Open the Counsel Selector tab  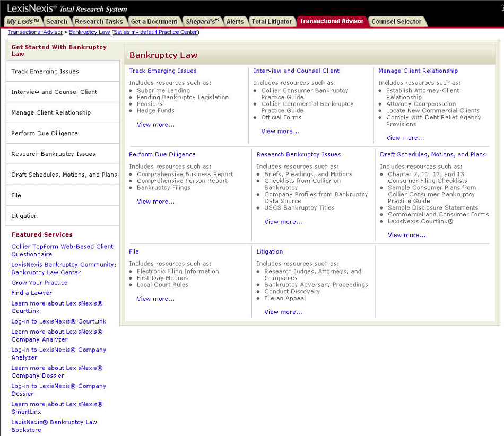[396, 21]
